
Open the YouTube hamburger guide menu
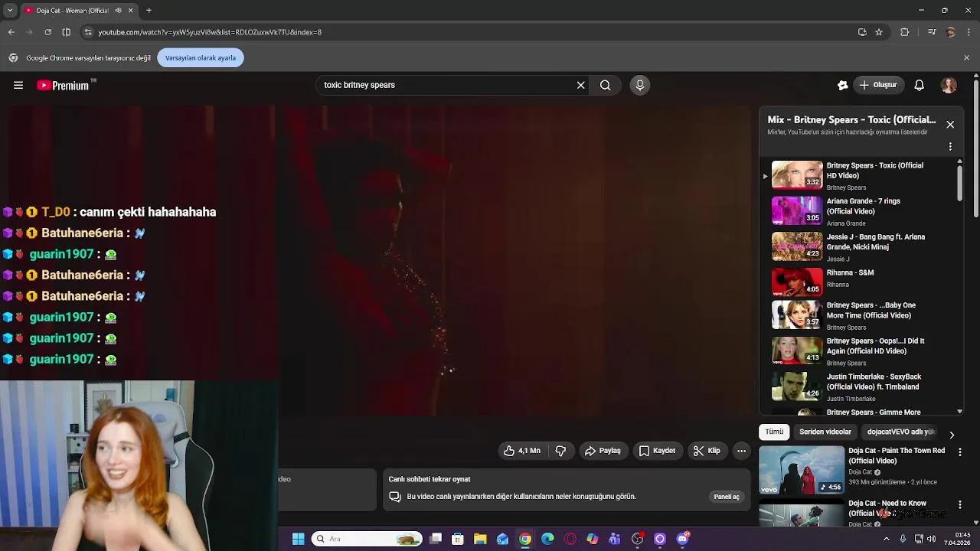coord(18,85)
